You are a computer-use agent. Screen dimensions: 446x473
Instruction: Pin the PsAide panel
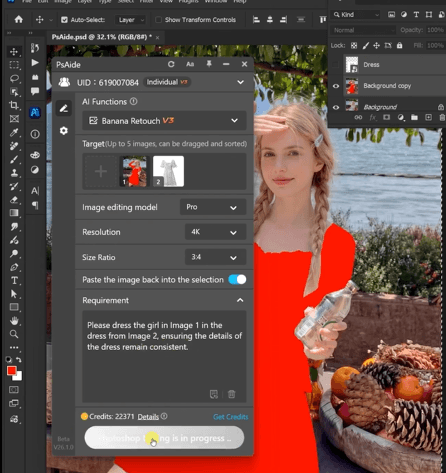tap(209, 64)
